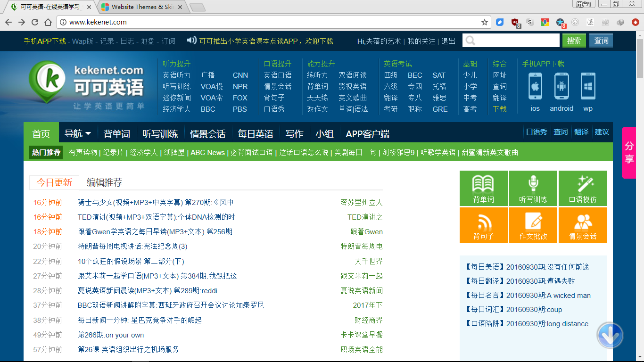644x362 pixels.
Task: Expand the 导航 dropdown menu
Action: point(75,133)
